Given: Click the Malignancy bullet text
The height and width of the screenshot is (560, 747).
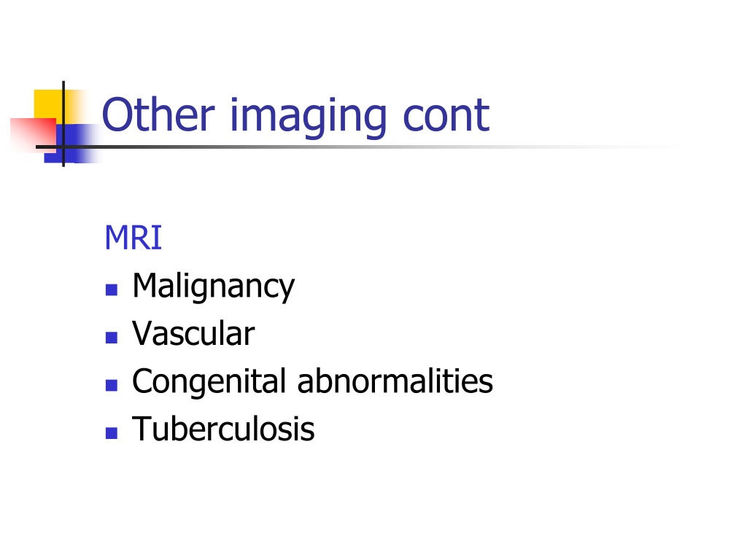Looking at the screenshot, I should 214,287.
